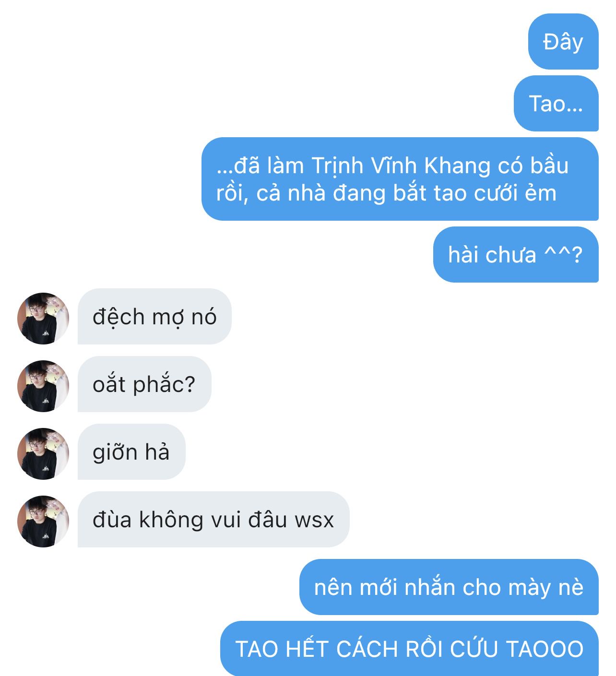Click the "giỡn hả" message bubble
Image resolution: width=616 pixels, height=676 pixels.
pyautogui.click(x=131, y=452)
